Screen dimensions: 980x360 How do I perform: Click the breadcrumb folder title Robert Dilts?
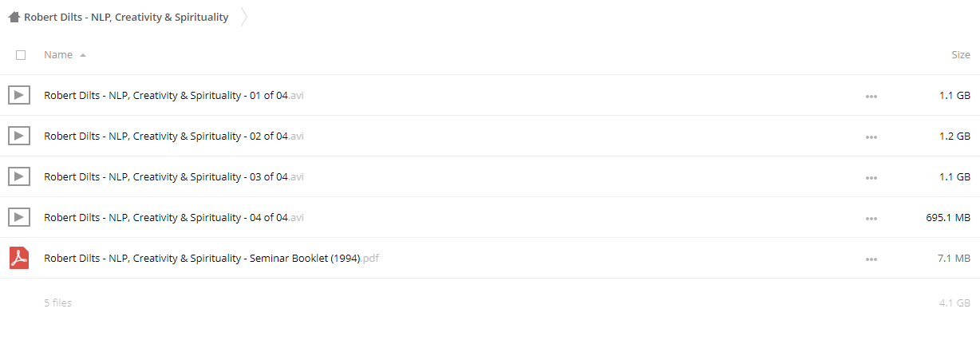coord(126,17)
